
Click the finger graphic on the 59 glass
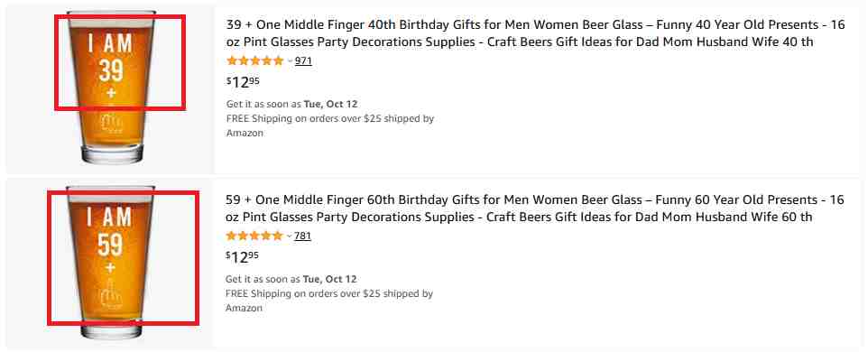(x=110, y=297)
